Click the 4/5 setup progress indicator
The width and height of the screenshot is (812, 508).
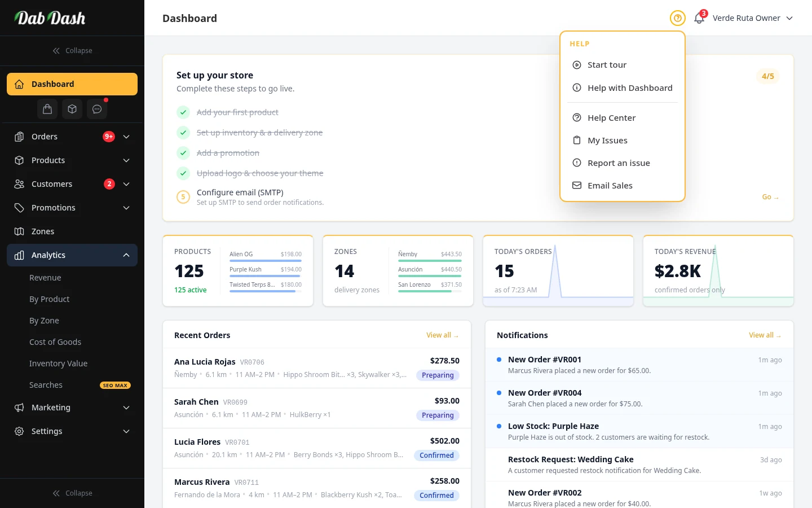(767, 76)
